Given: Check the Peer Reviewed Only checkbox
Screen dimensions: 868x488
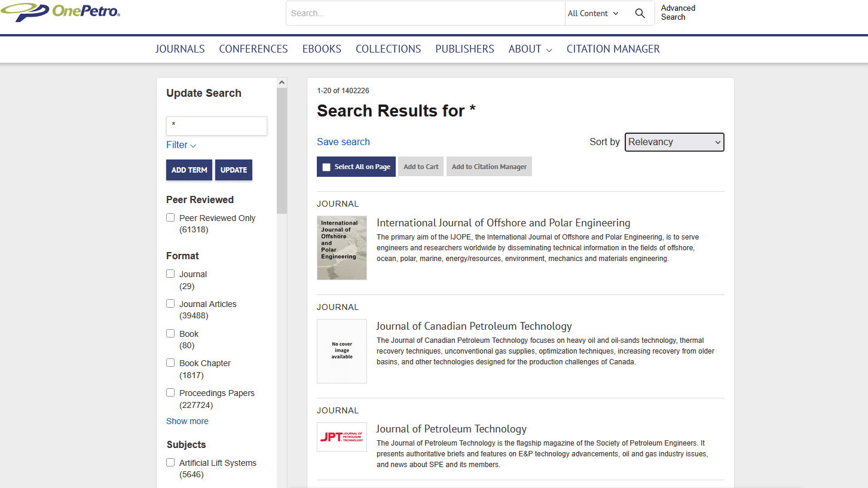Looking at the screenshot, I should pyautogui.click(x=171, y=218).
